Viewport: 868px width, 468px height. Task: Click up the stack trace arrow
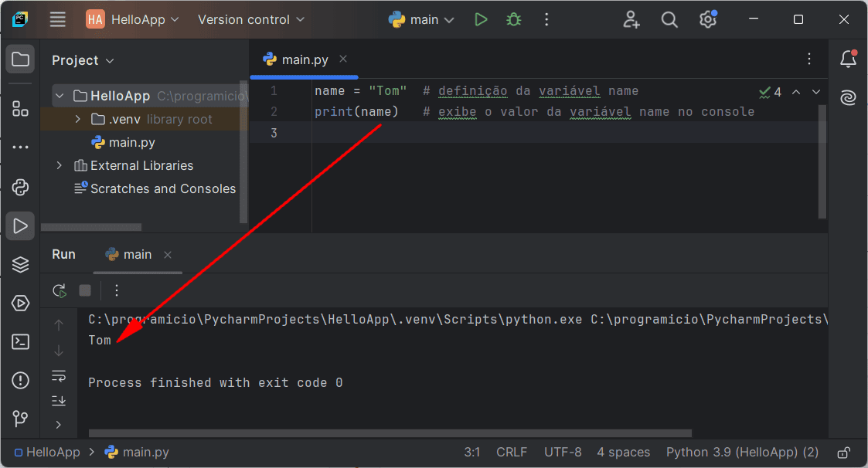click(59, 325)
